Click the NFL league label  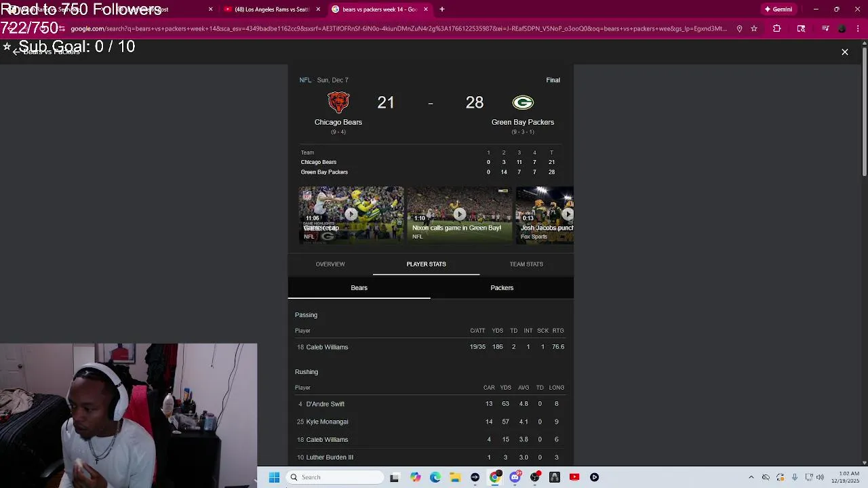(305, 80)
